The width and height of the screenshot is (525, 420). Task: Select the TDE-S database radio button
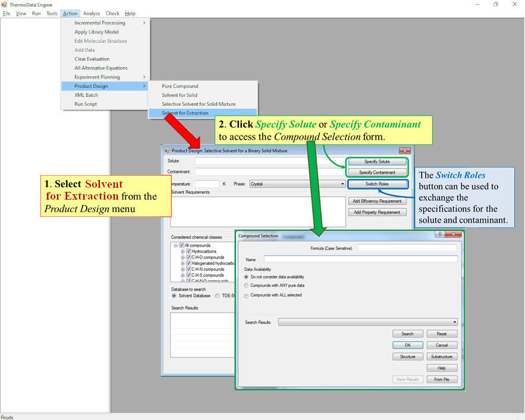click(x=217, y=296)
